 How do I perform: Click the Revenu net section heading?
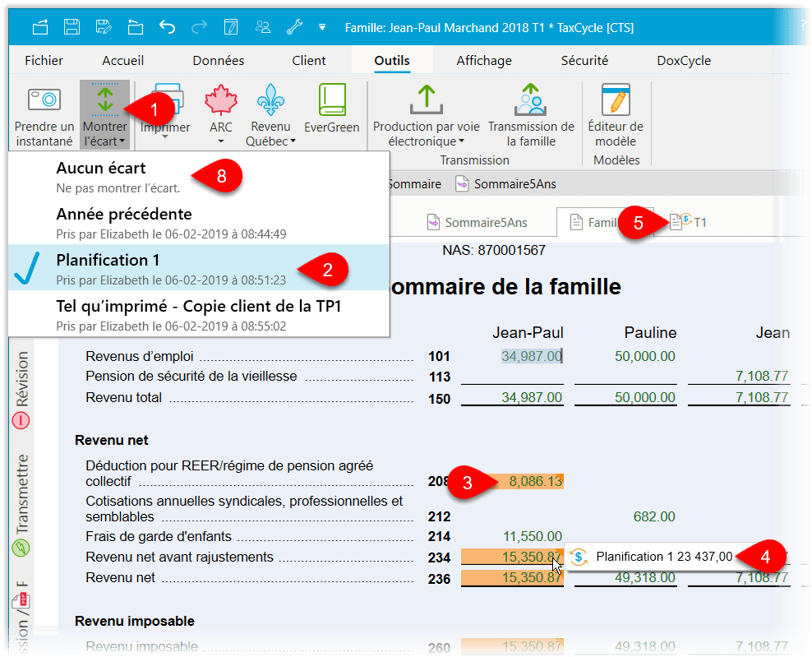[x=111, y=440]
